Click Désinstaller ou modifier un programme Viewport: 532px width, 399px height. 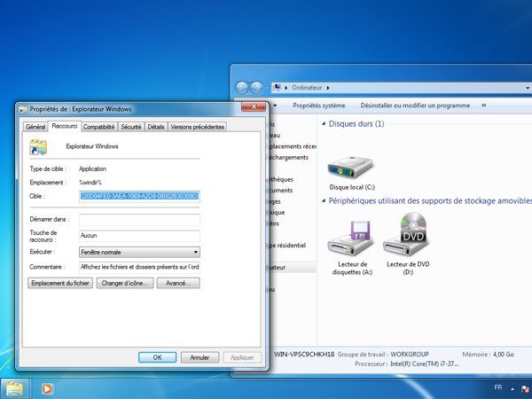415,106
